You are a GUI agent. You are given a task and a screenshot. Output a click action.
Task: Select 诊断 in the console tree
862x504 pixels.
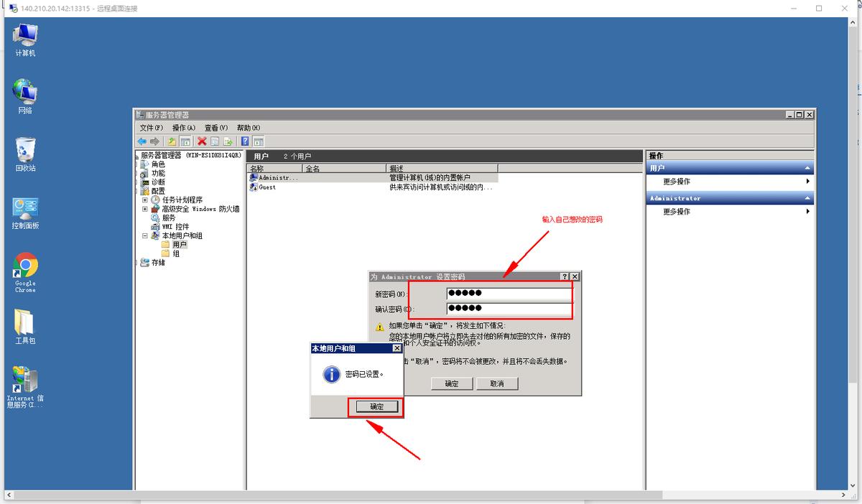pyautogui.click(x=158, y=182)
